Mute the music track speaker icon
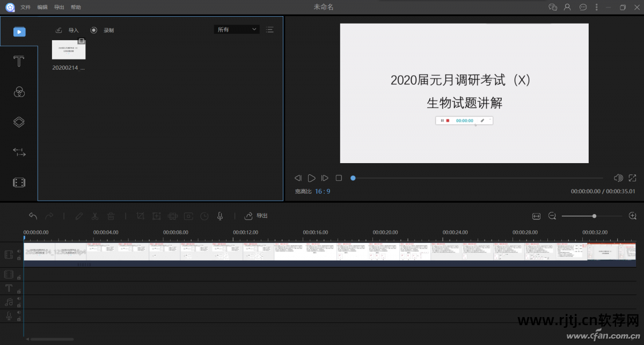Image resolution: width=644 pixels, height=345 pixels. point(19,298)
